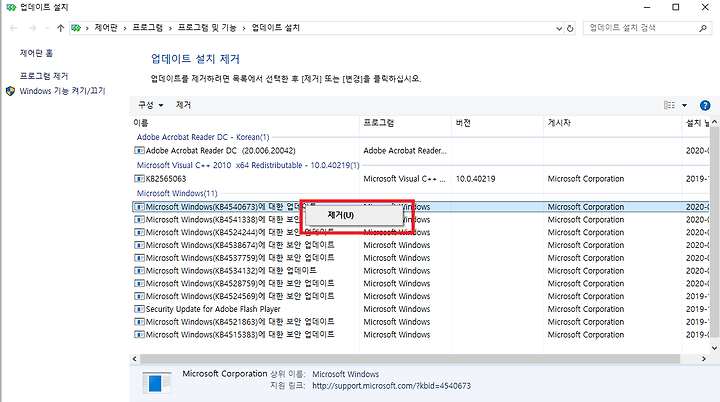Select the KB4534132 update row
Screen dimensions: 720x402
tap(420, 271)
